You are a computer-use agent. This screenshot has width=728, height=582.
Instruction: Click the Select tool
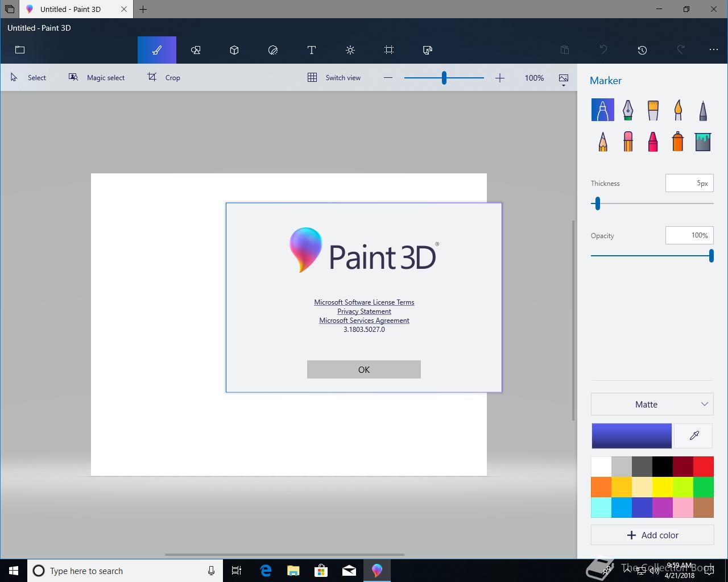pyautogui.click(x=28, y=78)
